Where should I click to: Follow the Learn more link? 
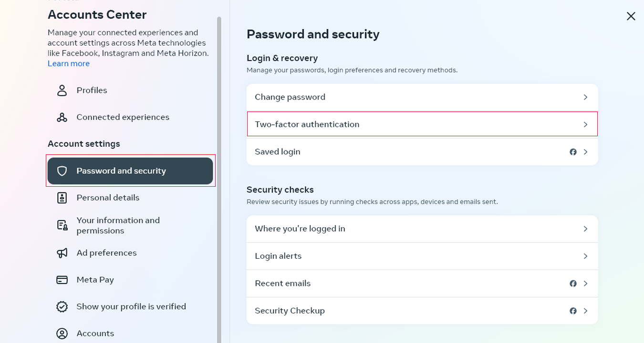tap(69, 64)
